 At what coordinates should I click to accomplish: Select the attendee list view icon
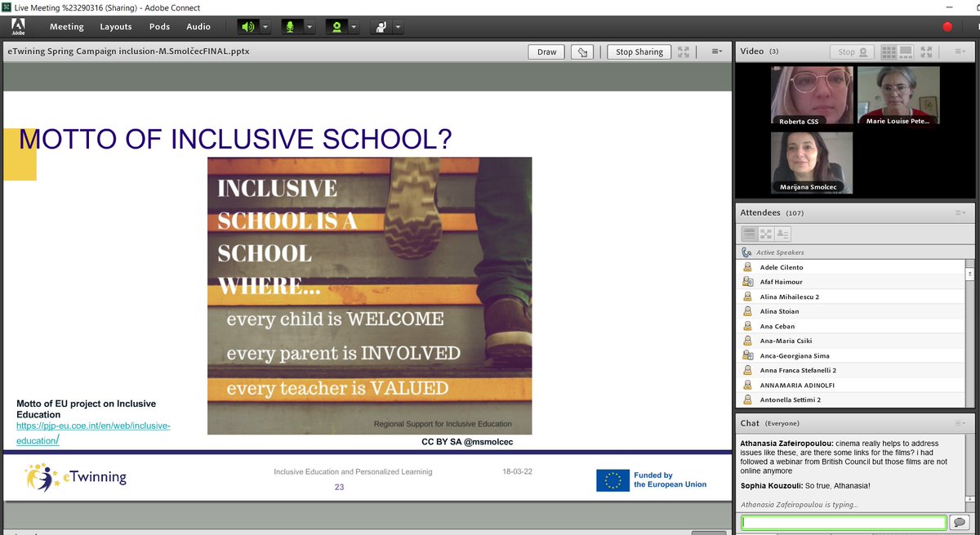749,233
